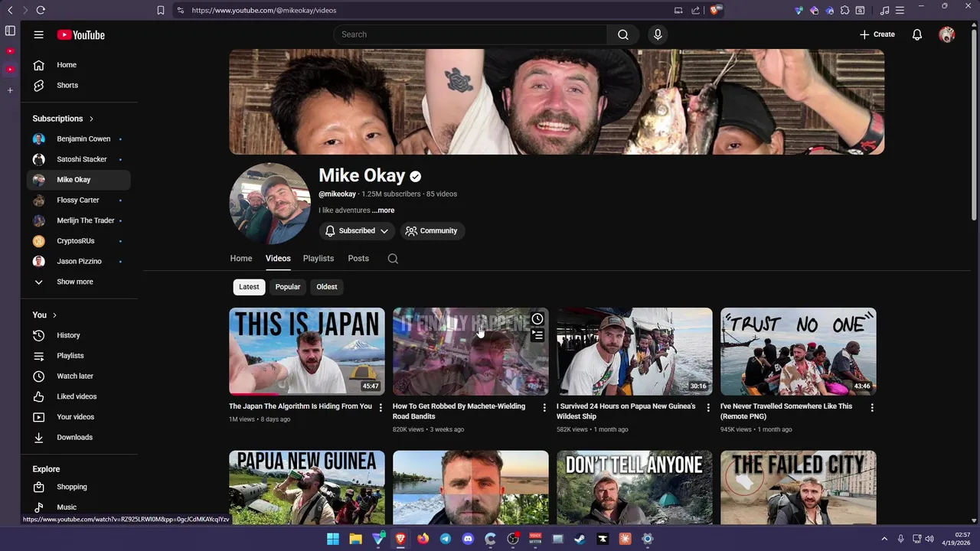Open the notifications bell
The image size is (980, 551).
[x=917, y=34]
